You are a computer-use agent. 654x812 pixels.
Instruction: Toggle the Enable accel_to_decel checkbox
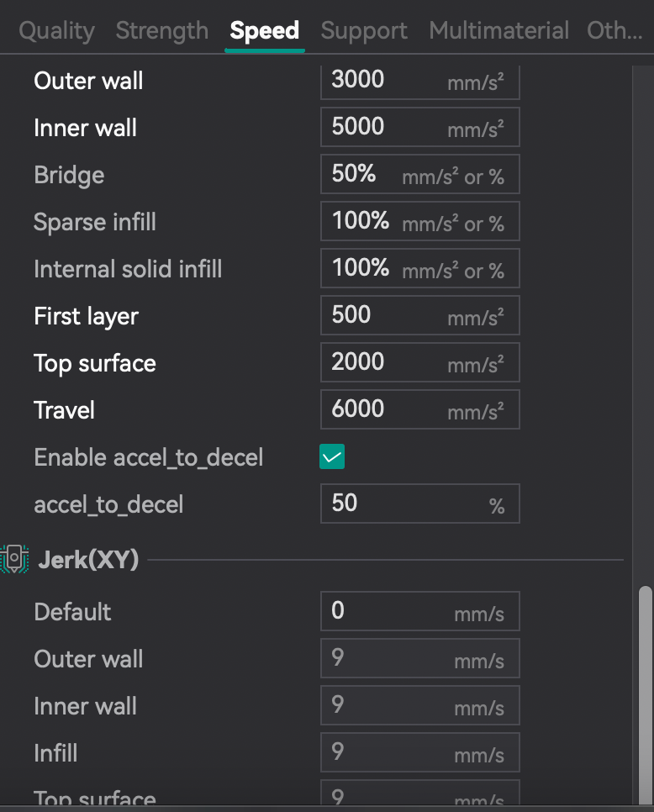point(332,457)
